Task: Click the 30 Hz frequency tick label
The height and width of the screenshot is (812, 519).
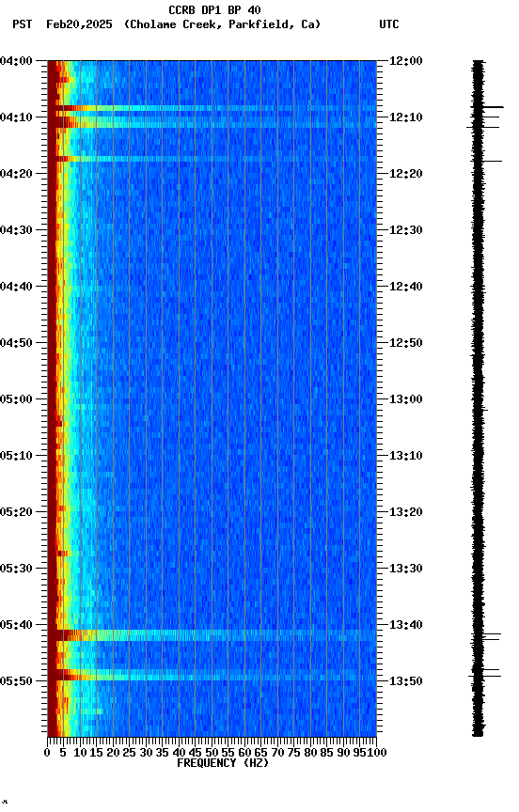Action: pyautogui.click(x=146, y=753)
